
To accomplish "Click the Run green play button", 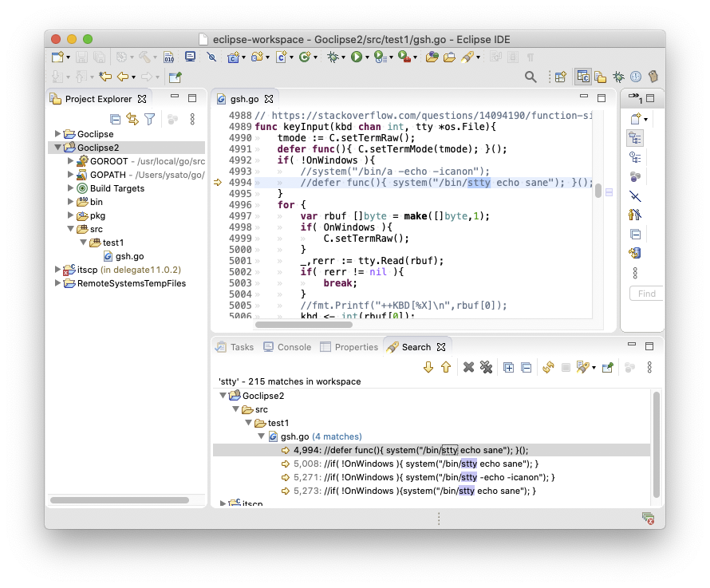I will pos(357,57).
